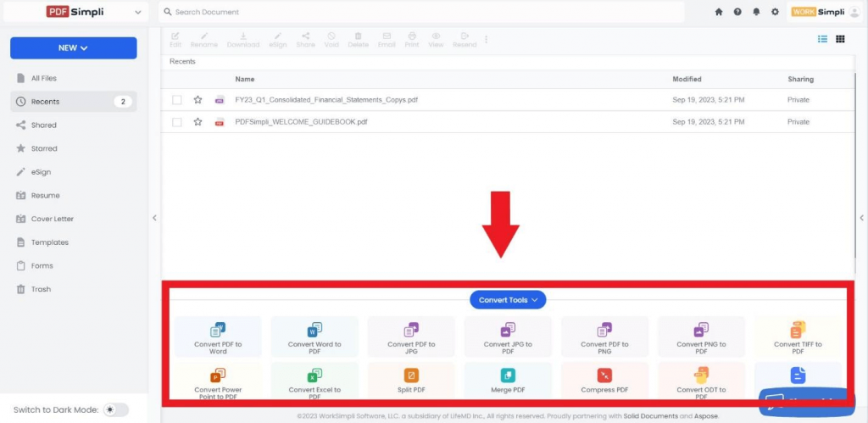
Task: Toggle the Switch to Dark Mode switch
Action: [115, 409]
